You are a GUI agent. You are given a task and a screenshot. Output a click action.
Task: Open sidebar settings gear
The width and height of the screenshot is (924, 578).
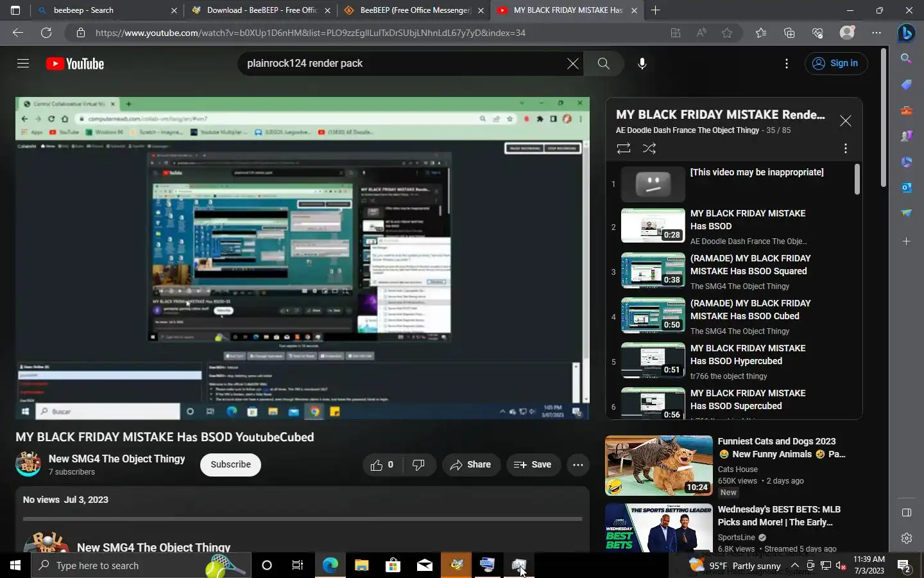(906, 538)
